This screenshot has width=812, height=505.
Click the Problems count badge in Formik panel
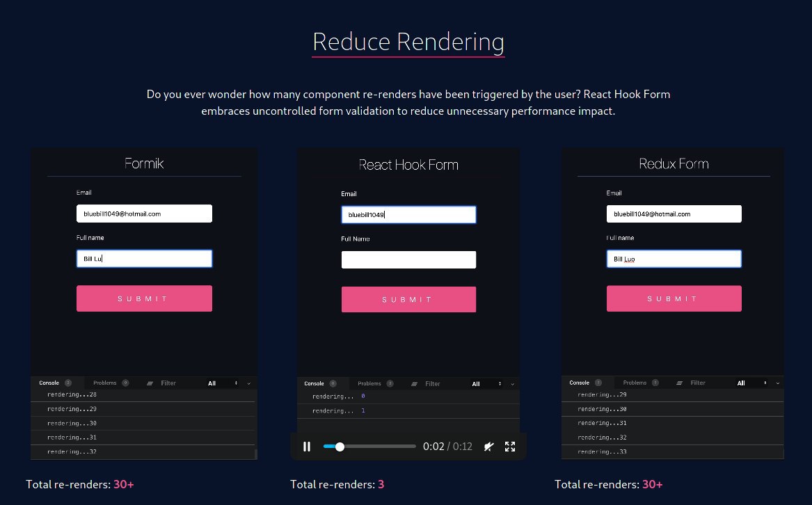pyautogui.click(x=125, y=383)
